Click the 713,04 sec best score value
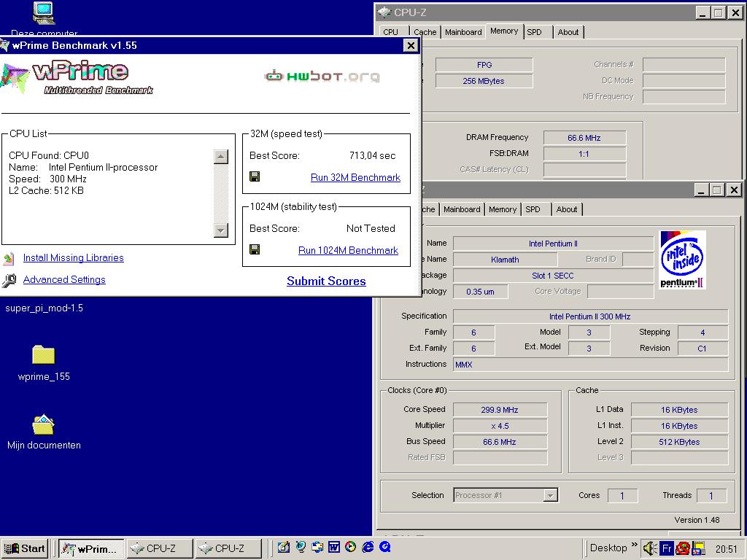The image size is (747, 560). pyautogui.click(x=373, y=155)
